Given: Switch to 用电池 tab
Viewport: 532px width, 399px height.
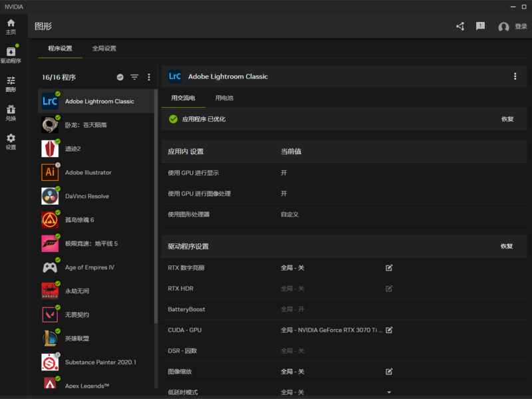Looking at the screenshot, I should pyautogui.click(x=224, y=98).
